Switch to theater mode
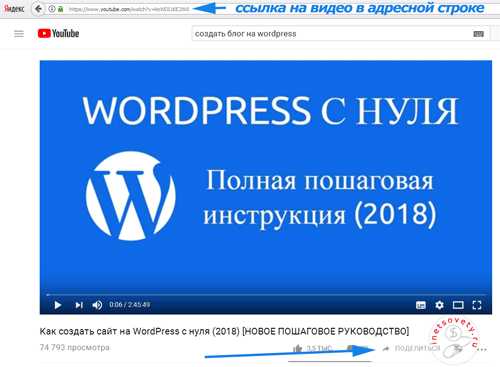 point(458,305)
